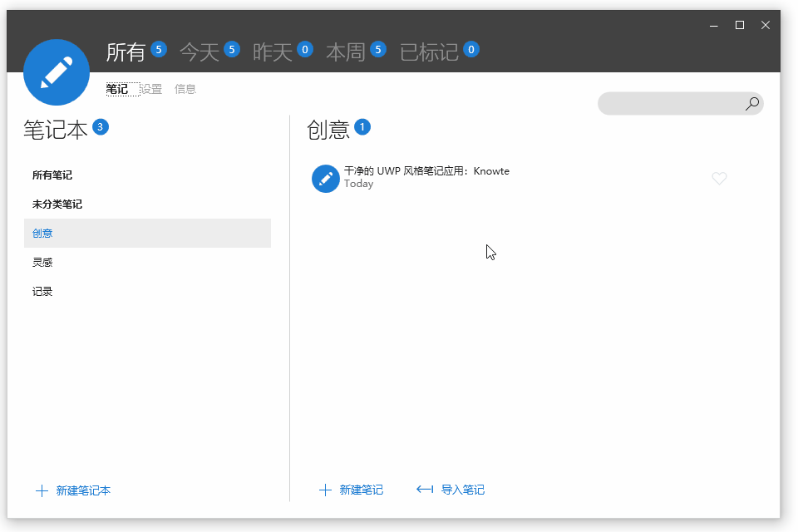Favorite the Knowte note via the heart icon
The width and height of the screenshot is (798, 532).
point(718,178)
